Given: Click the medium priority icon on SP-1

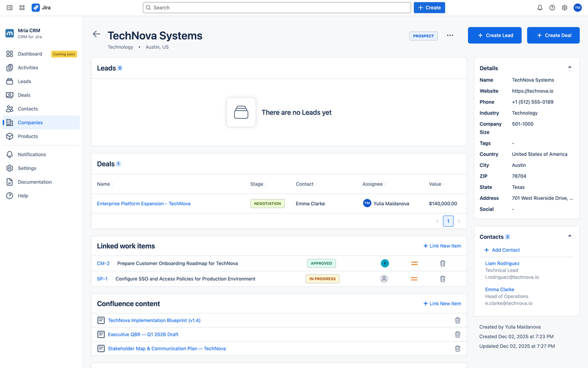Looking at the screenshot, I should coord(414,278).
